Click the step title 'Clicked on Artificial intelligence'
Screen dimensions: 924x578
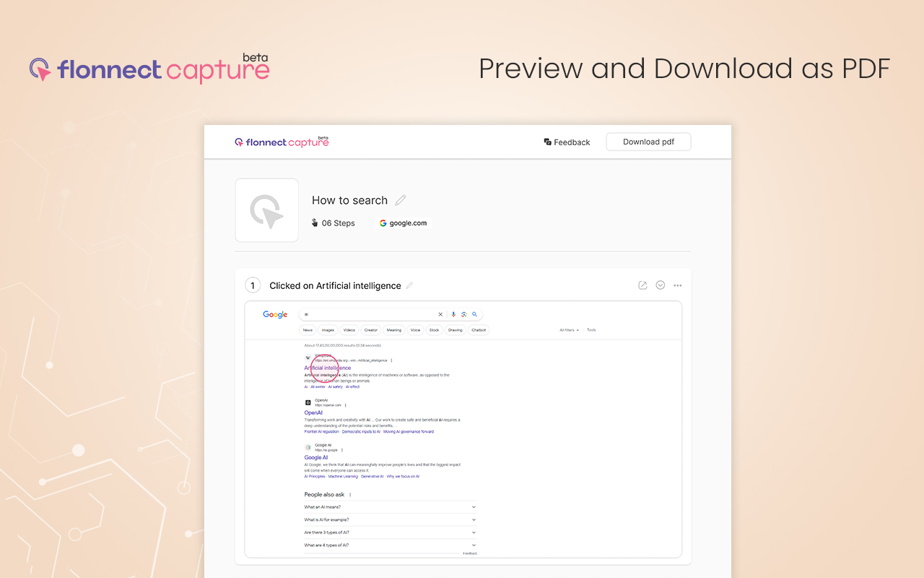tap(335, 285)
